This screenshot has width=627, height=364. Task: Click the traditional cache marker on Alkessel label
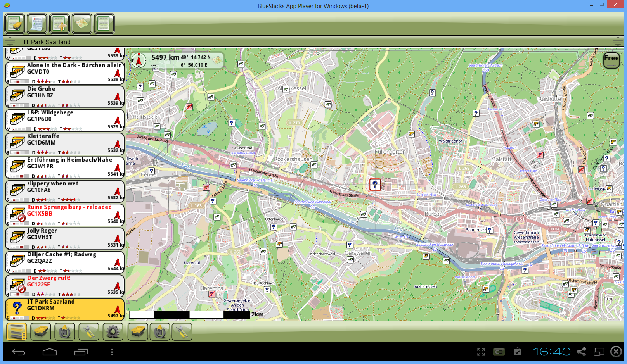click(286, 89)
